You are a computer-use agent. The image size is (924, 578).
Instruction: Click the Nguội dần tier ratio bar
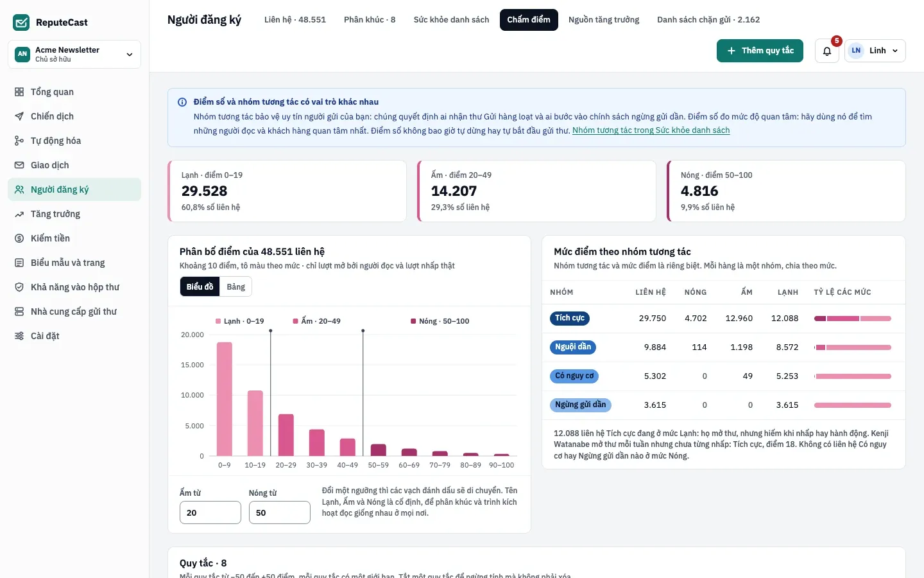click(853, 347)
